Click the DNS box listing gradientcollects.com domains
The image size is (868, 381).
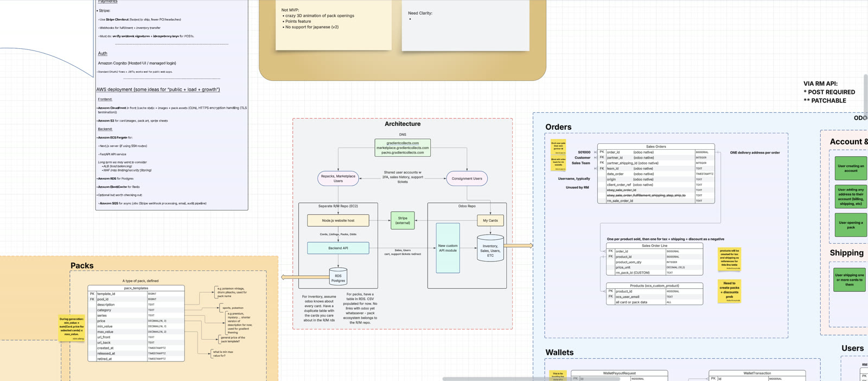403,148
